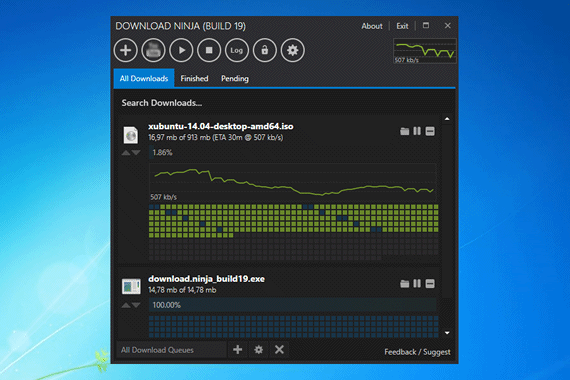Viewport: 570px width, 380px height.
Task: Delete queue with the X icon
Action: tap(279, 350)
